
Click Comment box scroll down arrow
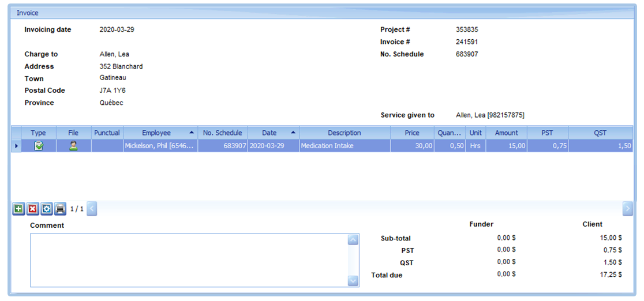click(x=353, y=281)
